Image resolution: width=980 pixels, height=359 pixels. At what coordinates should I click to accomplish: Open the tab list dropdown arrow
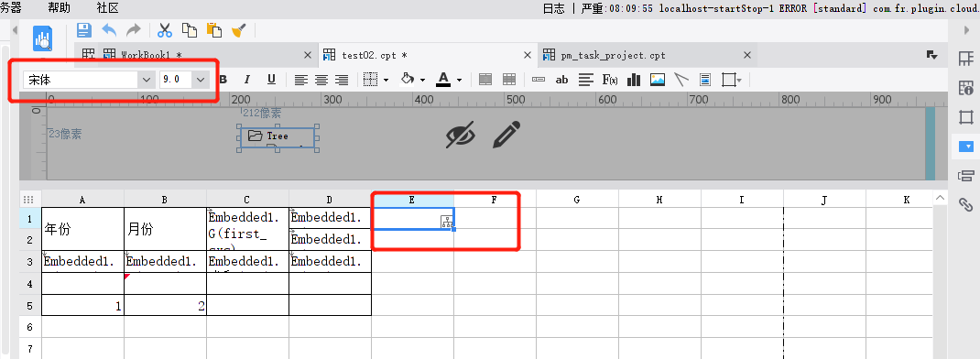coord(932,55)
